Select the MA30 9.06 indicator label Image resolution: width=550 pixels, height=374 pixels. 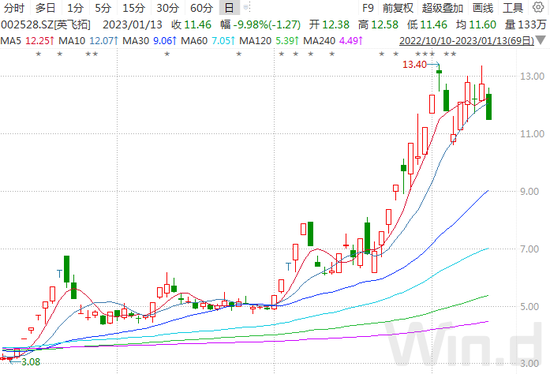(x=149, y=41)
